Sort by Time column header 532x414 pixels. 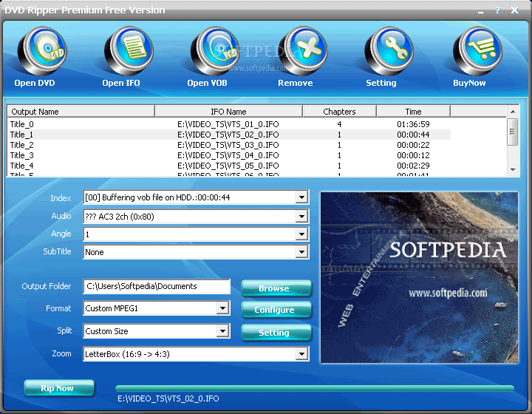(413, 112)
